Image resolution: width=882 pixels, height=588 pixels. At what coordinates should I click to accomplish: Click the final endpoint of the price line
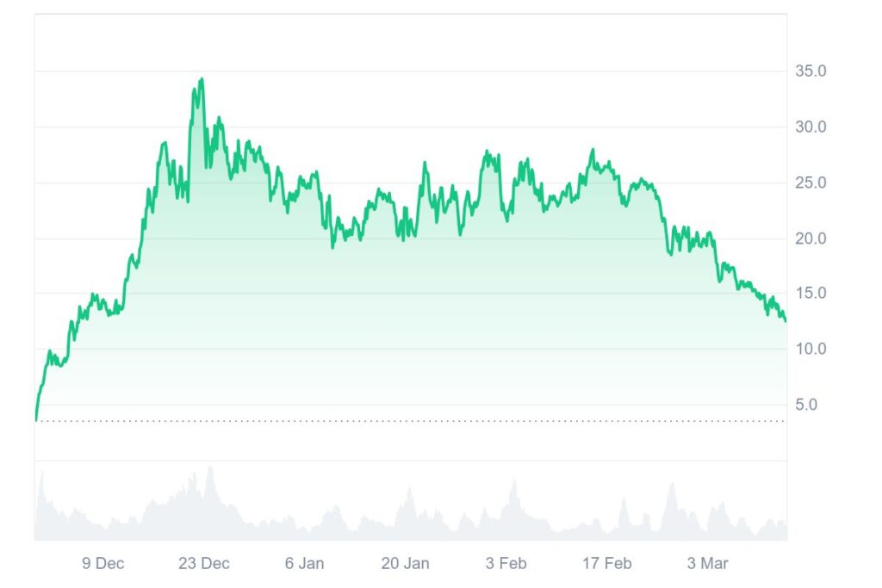pos(786,320)
